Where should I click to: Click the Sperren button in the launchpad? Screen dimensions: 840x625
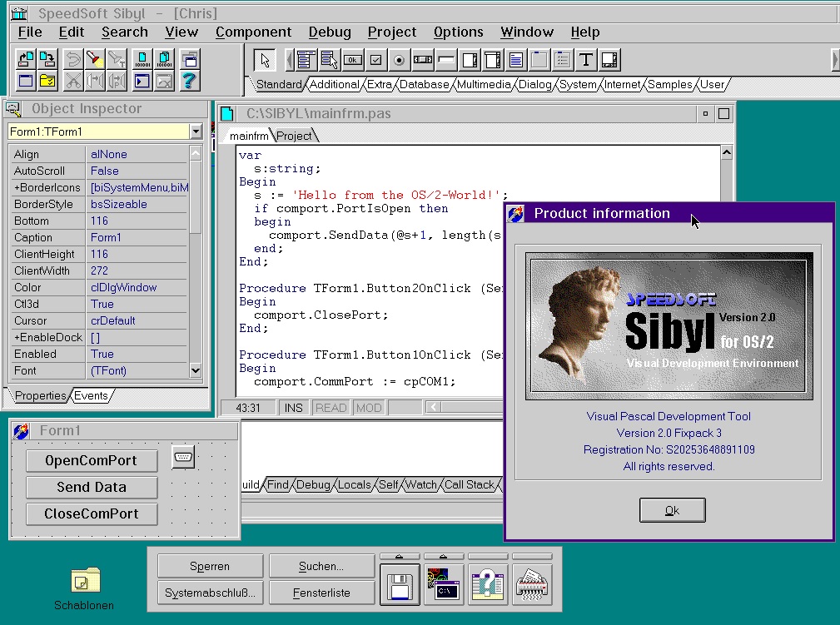[x=210, y=566]
